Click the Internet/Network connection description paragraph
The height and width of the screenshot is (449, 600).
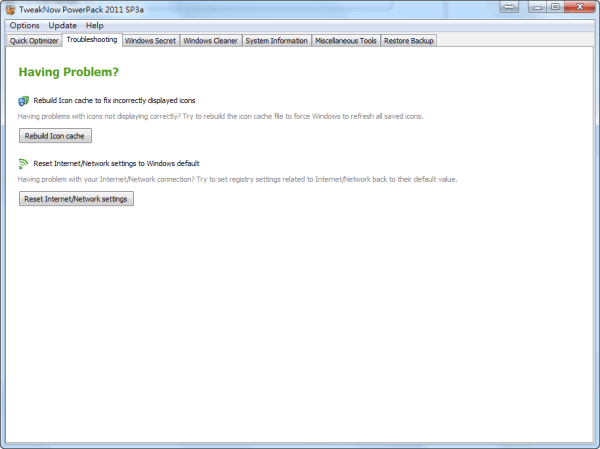point(237,180)
